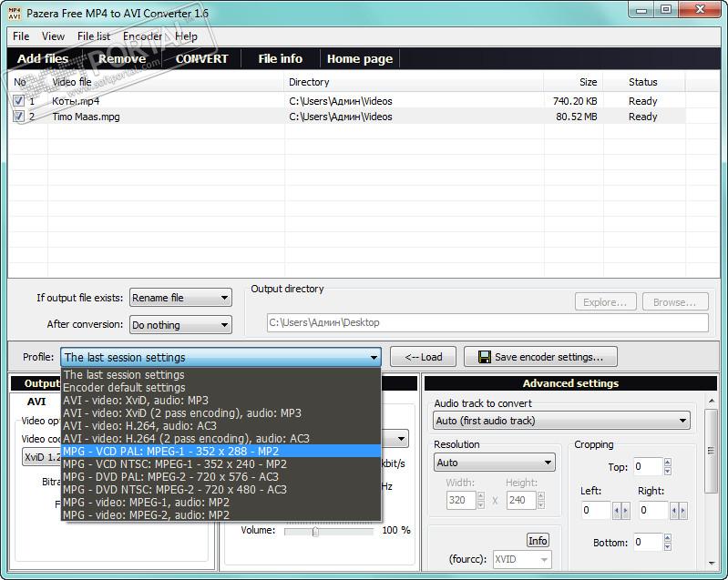Open the File list menu
This screenshot has width=728, height=580.
(94, 36)
